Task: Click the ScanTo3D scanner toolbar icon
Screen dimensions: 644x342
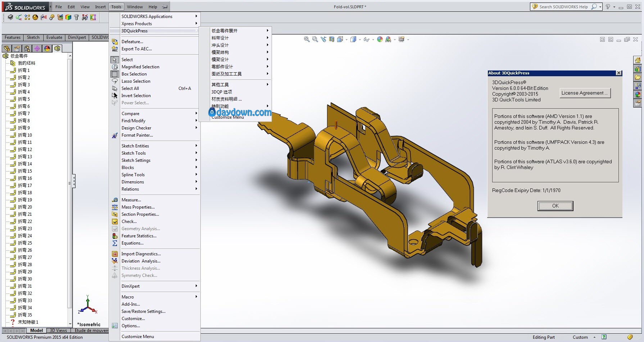Action: pyautogui.click(x=44, y=17)
